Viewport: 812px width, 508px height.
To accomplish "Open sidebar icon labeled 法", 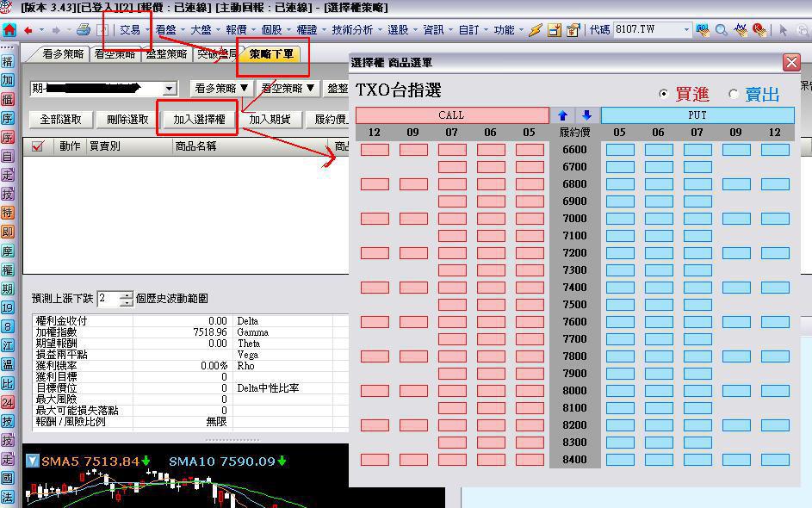I will pos(7,497).
